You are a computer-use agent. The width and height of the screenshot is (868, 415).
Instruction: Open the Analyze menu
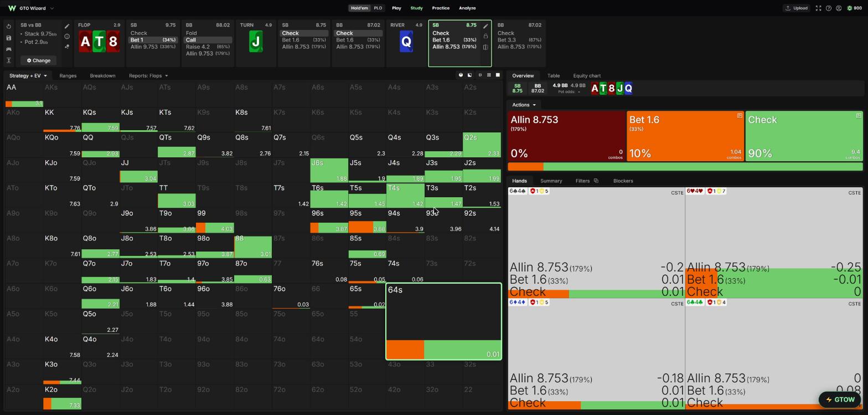(467, 8)
